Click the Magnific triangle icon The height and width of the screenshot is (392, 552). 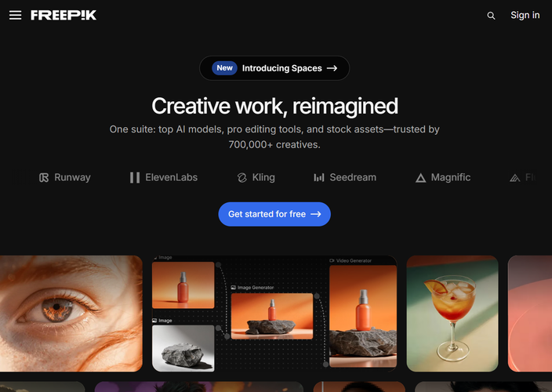420,178
